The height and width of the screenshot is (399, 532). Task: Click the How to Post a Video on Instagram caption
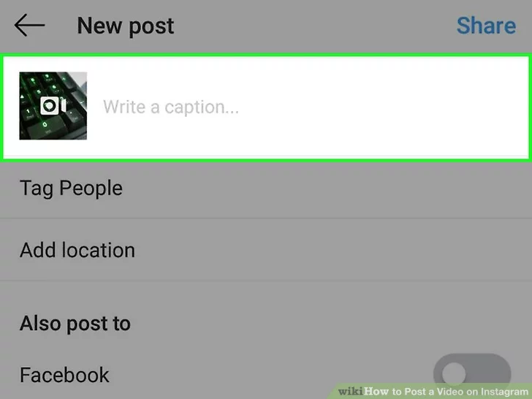pyautogui.click(x=446, y=391)
